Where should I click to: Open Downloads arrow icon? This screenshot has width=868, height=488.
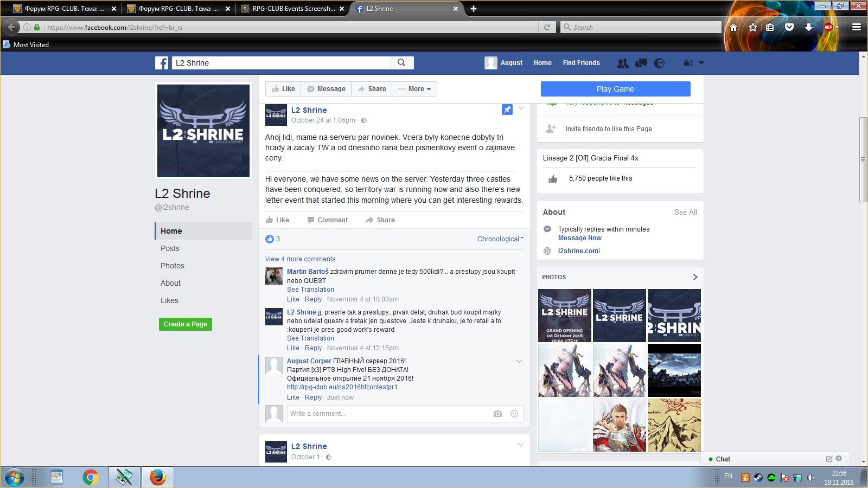coord(809,27)
